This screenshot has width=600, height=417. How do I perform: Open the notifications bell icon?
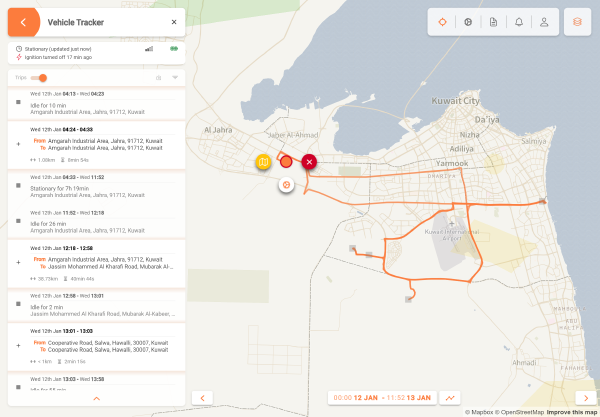click(518, 22)
